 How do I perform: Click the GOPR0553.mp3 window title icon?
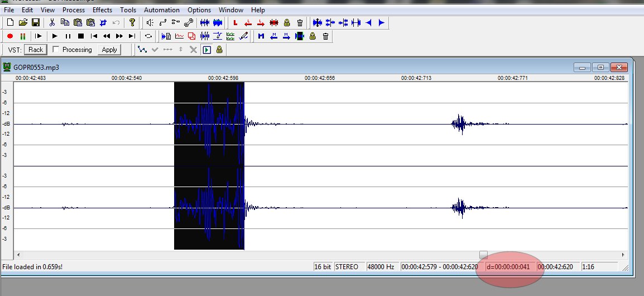[x=7, y=66]
